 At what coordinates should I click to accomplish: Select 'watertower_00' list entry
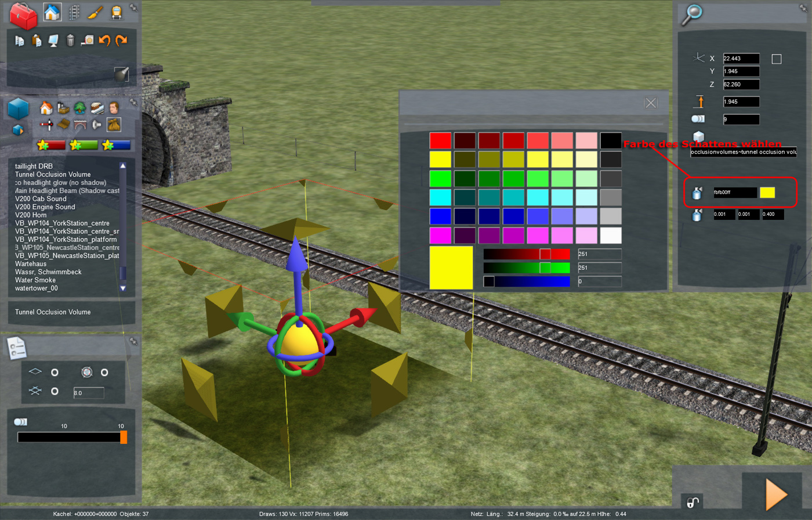click(37, 288)
